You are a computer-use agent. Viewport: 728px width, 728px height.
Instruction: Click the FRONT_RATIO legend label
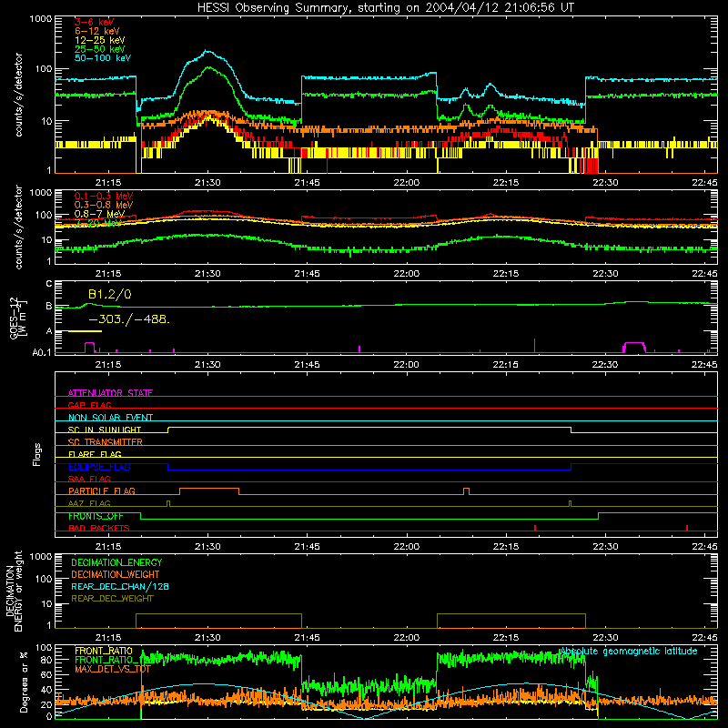(x=104, y=651)
